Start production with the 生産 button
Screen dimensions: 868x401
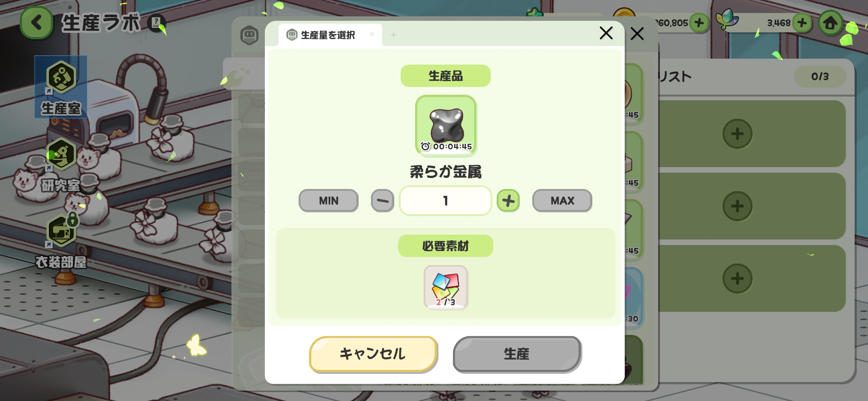pos(517,354)
